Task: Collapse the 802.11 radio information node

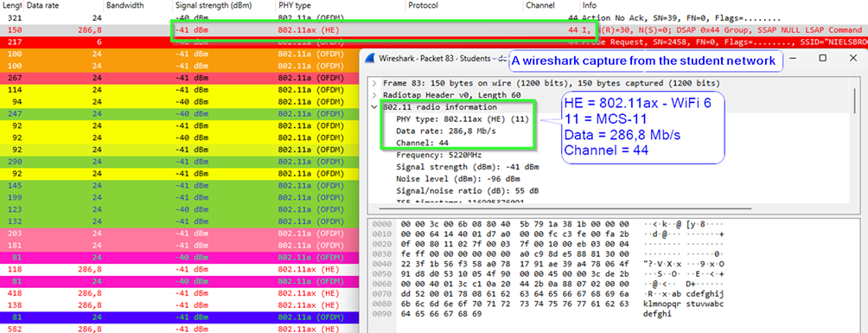Action: pos(374,107)
